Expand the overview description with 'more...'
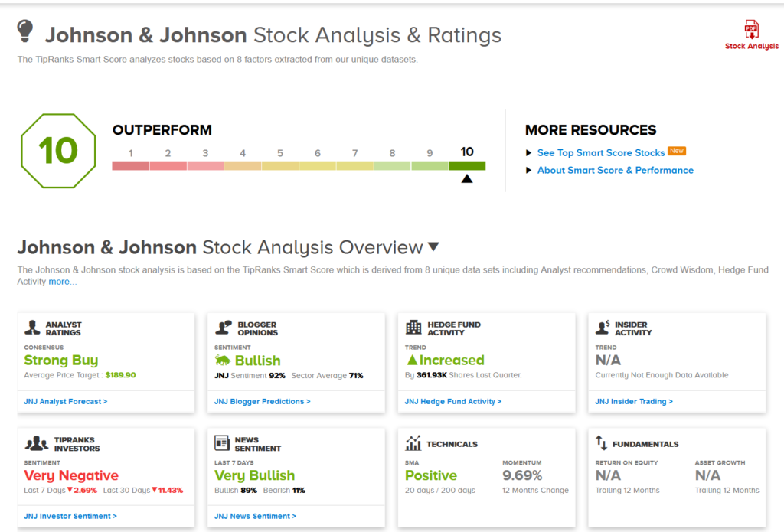 63,282
